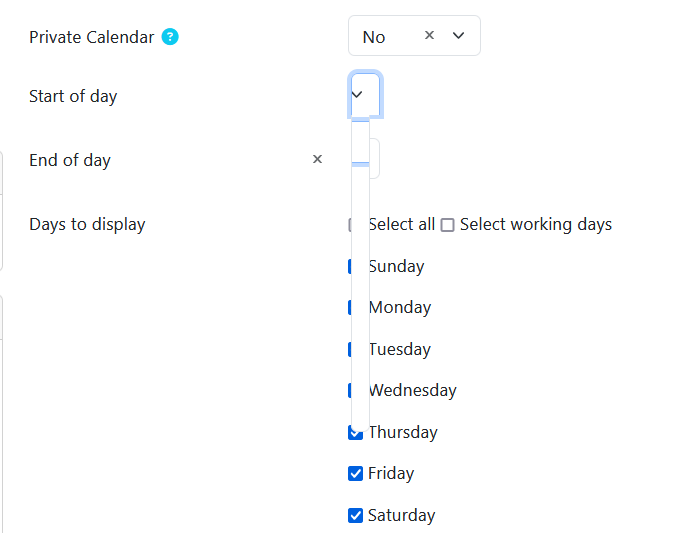Click the Friday label text

click(391, 474)
